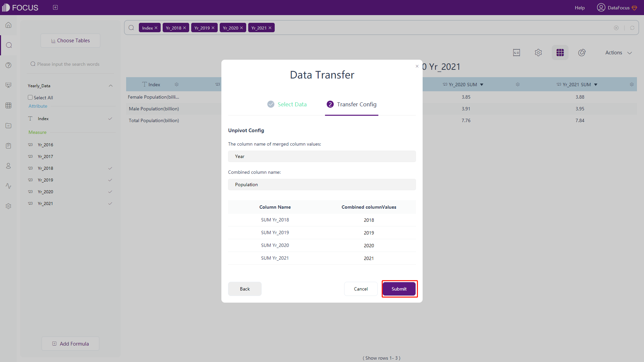Screen dimensions: 644x362
Task: Go to Home in left sidebar
Action: [x=9, y=25]
